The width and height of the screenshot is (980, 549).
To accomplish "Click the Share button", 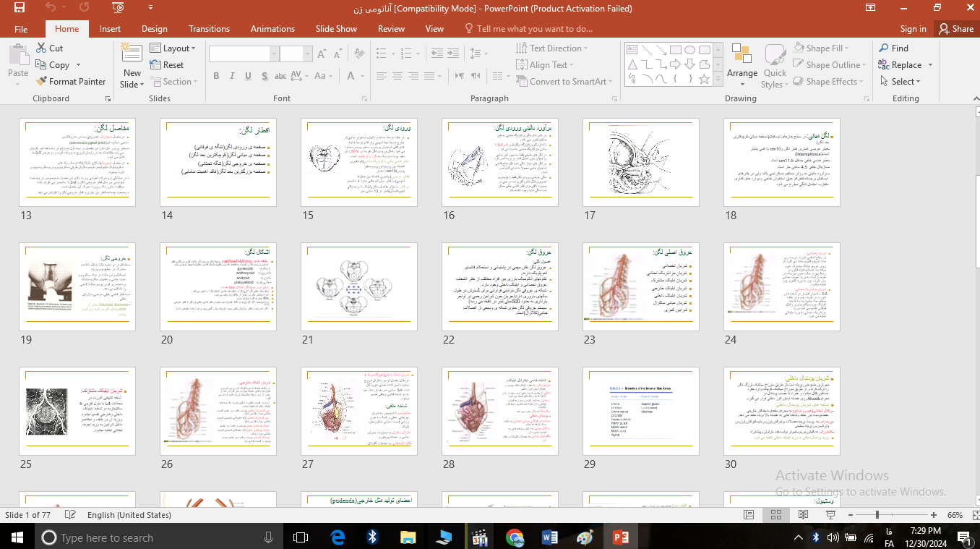I will pos(955,29).
